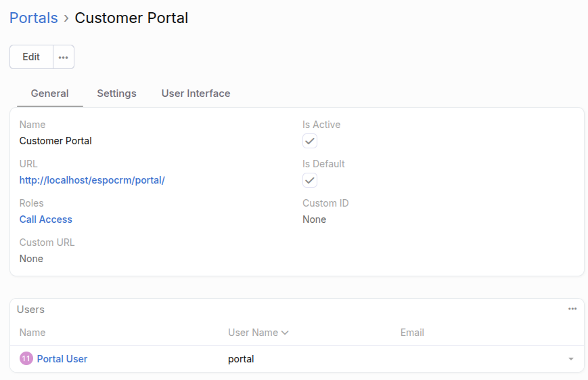Switch to the General tab
The width and height of the screenshot is (588, 380).
(50, 93)
